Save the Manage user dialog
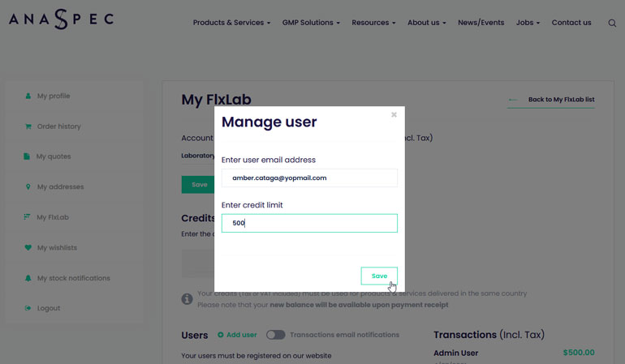Image resolution: width=625 pixels, height=364 pixels. click(x=379, y=276)
